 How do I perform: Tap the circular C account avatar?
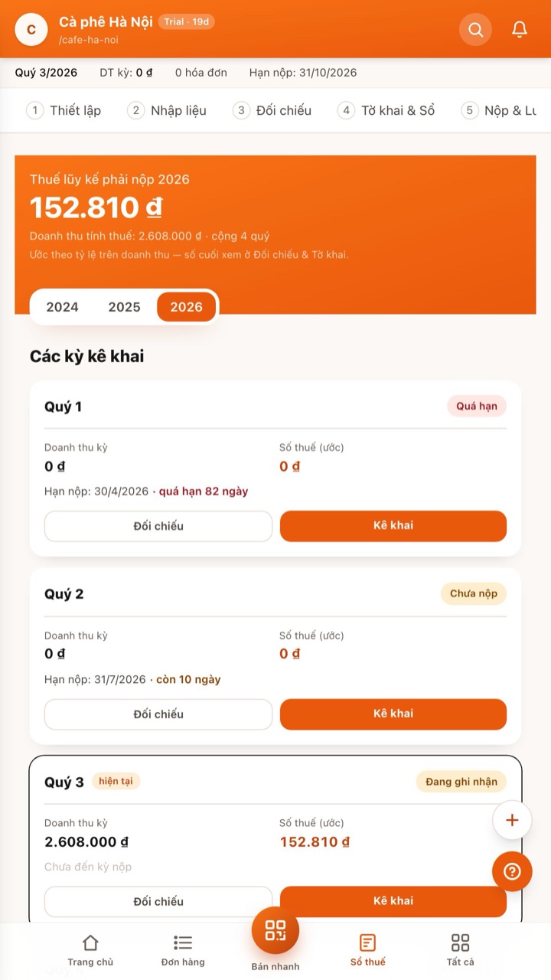(x=31, y=30)
